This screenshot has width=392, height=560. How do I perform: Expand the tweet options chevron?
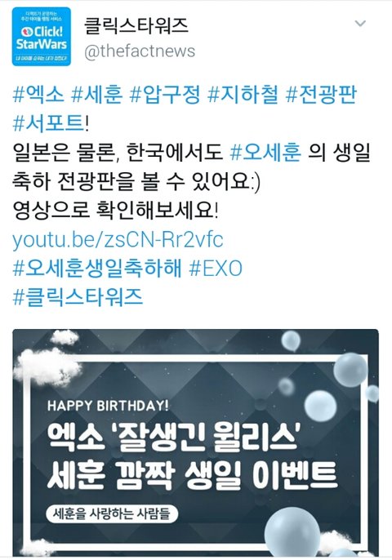[x=360, y=24]
